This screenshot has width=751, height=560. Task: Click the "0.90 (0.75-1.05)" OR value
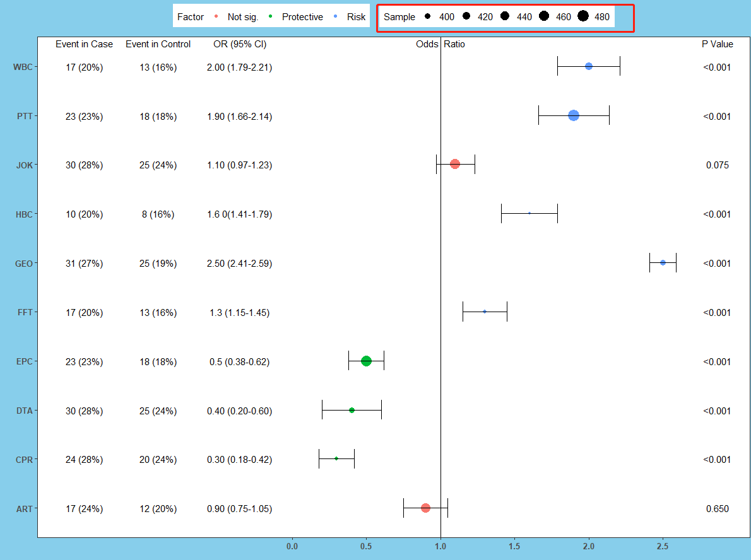pos(239,509)
